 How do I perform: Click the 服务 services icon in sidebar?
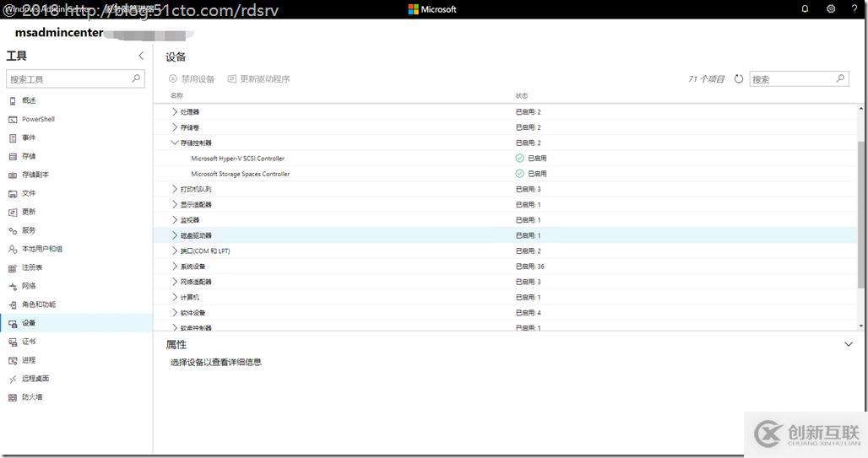[13, 230]
